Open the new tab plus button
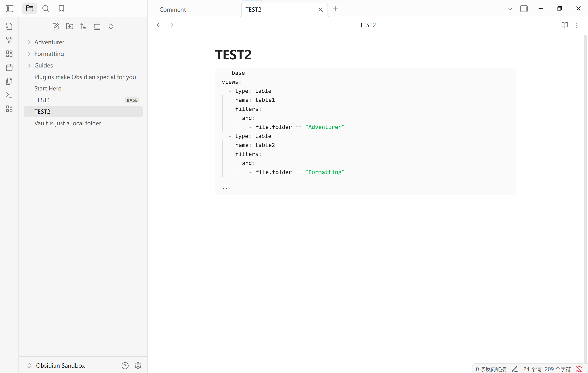This screenshot has height=373, width=588. 335,9
